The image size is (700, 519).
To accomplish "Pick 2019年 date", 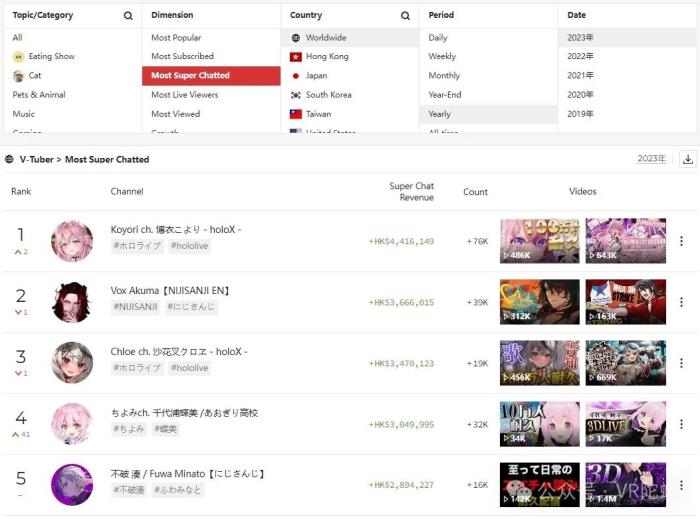I will click(x=580, y=114).
